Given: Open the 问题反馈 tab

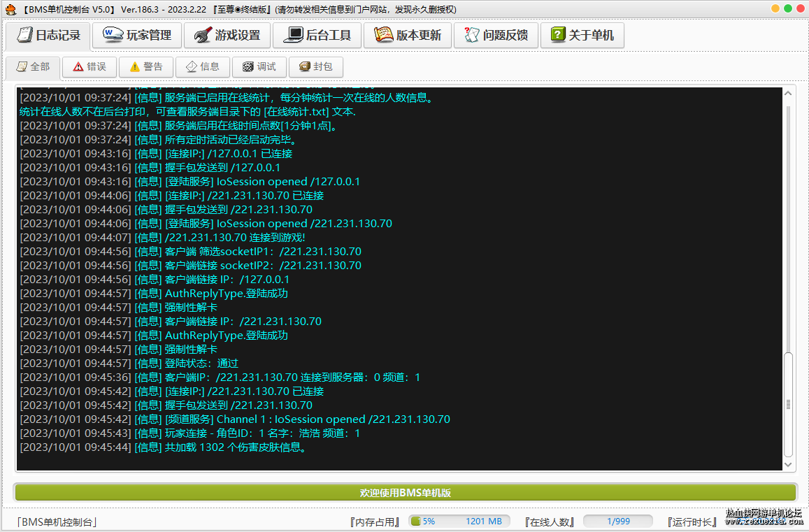Looking at the screenshot, I should coord(496,35).
